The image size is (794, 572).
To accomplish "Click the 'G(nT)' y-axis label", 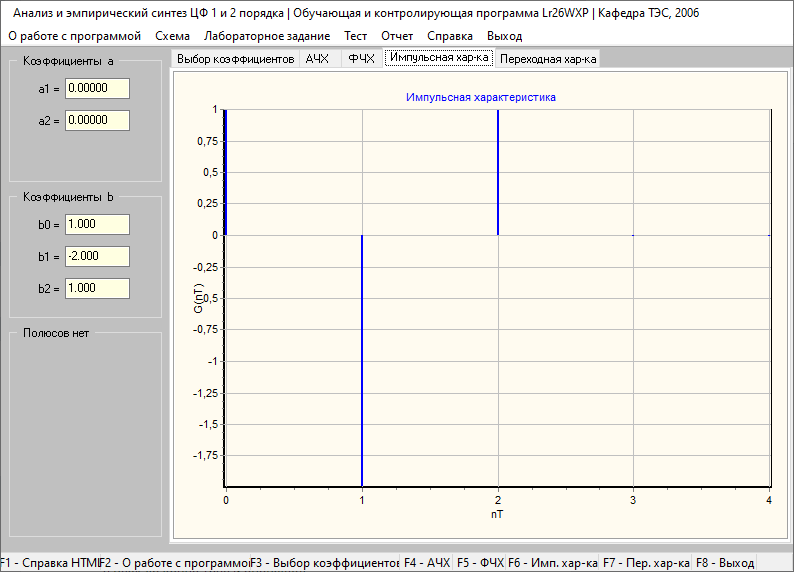I will [x=198, y=298].
